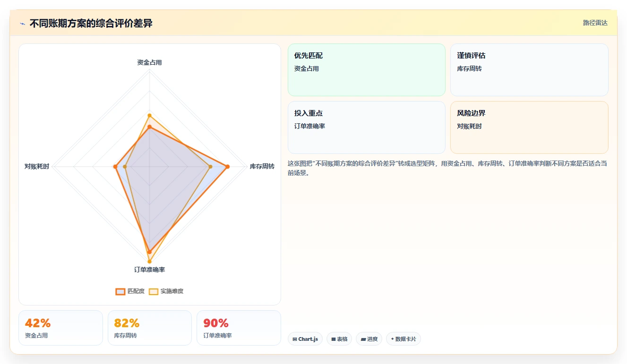
Task: Select the 表格 tag
Action: click(339, 339)
